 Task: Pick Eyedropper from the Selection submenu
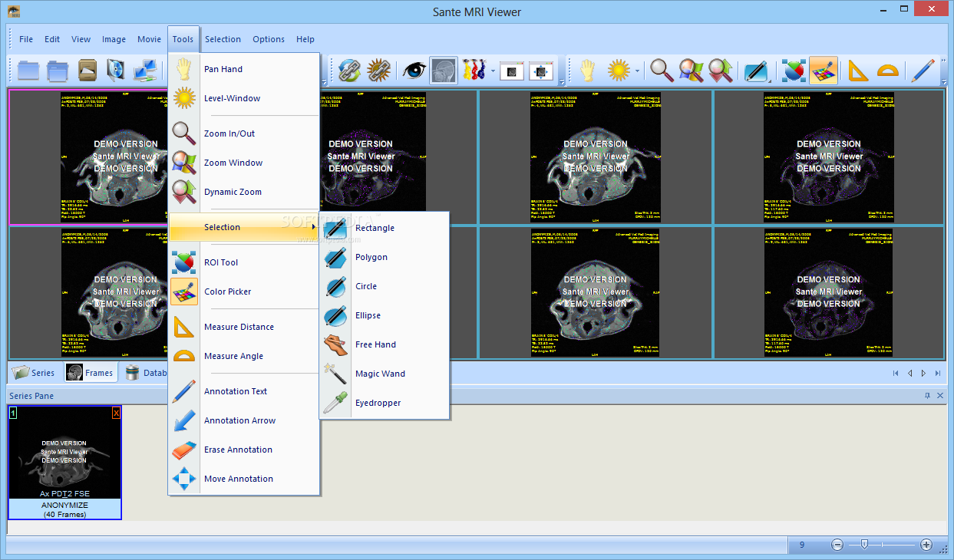(x=385, y=403)
